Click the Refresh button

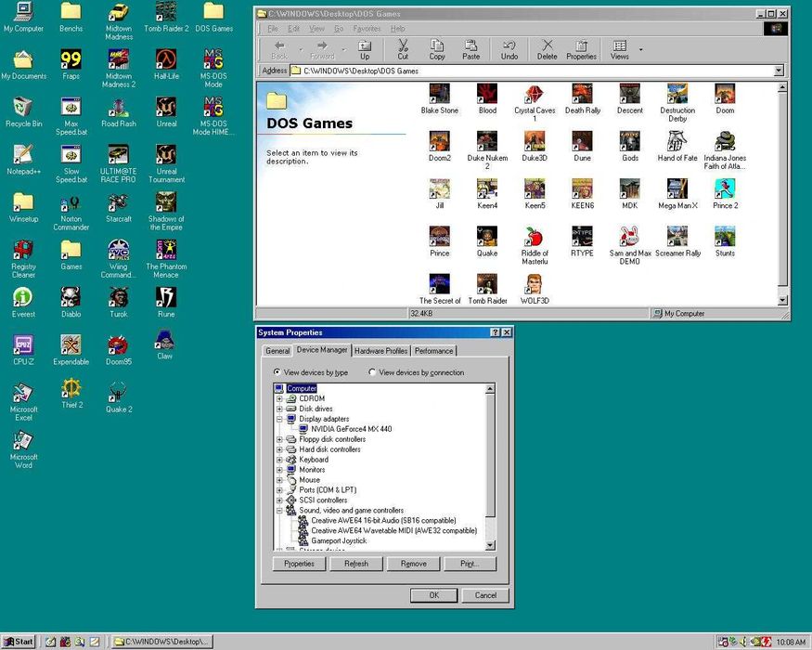point(356,564)
